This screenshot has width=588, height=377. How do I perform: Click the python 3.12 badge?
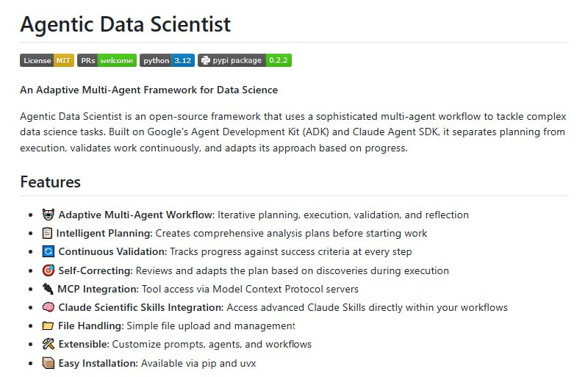click(x=167, y=60)
